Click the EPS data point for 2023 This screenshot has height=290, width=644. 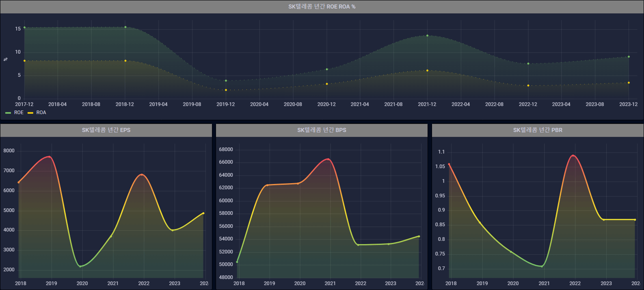[x=173, y=230]
